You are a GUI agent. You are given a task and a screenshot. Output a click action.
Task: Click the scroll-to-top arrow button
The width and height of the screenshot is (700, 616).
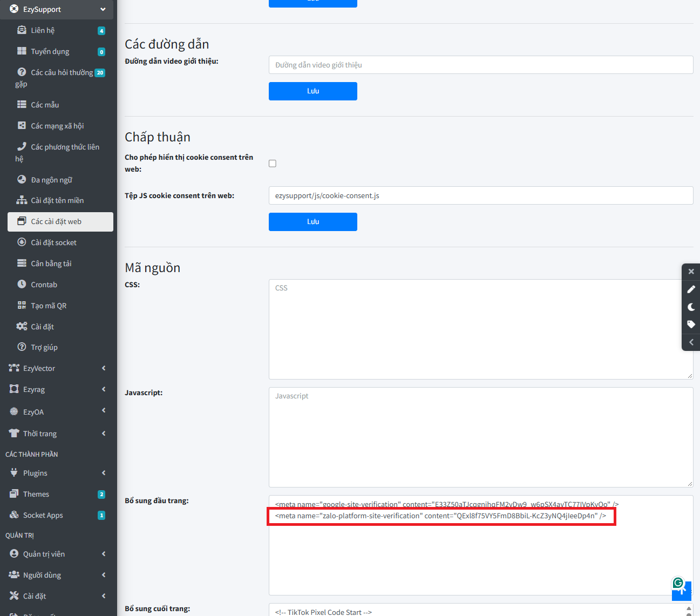click(x=682, y=591)
